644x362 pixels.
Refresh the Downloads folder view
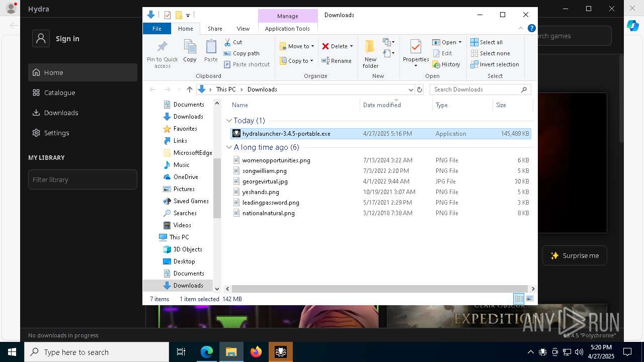[420, 89]
